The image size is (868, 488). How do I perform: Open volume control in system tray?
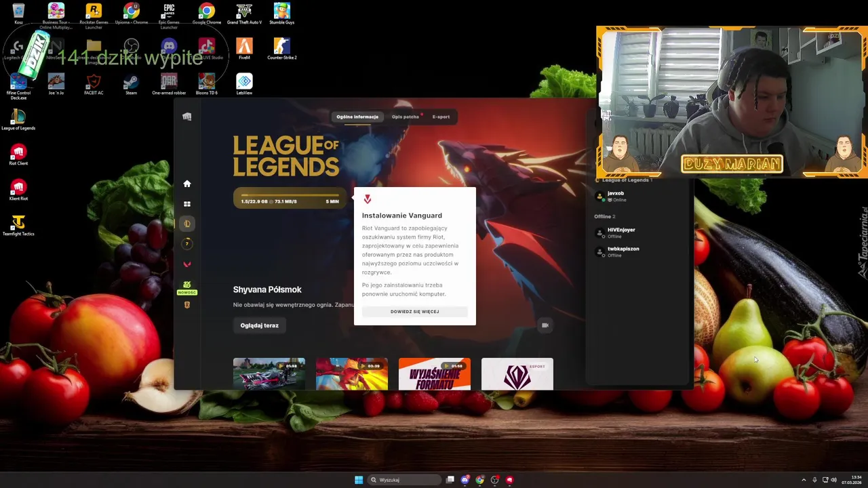click(x=833, y=480)
